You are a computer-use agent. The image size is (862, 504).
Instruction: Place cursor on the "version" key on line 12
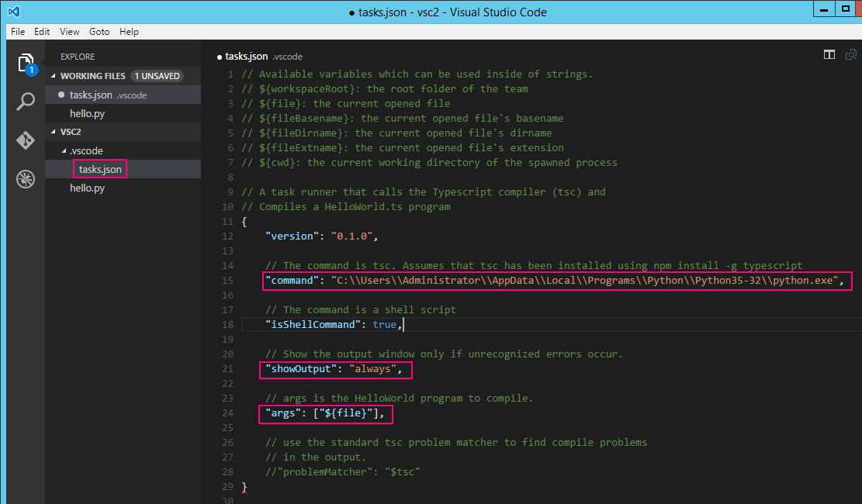click(293, 236)
